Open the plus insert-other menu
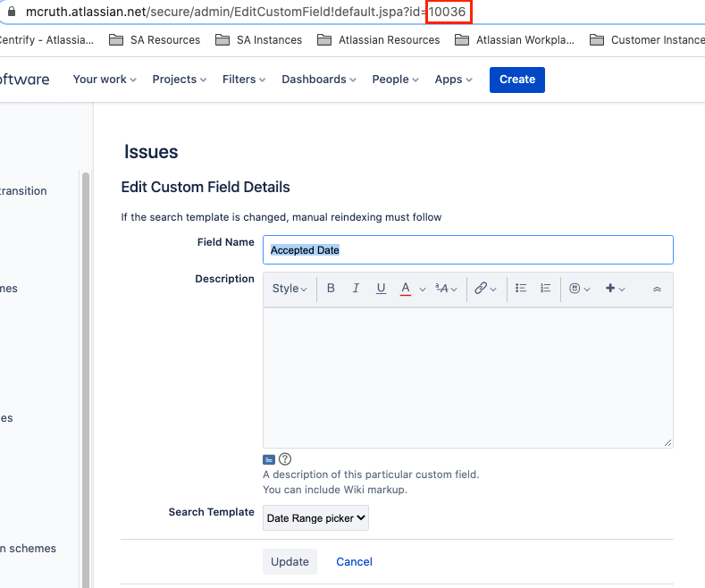Image resolution: width=705 pixels, height=588 pixels. click(610, 288)
